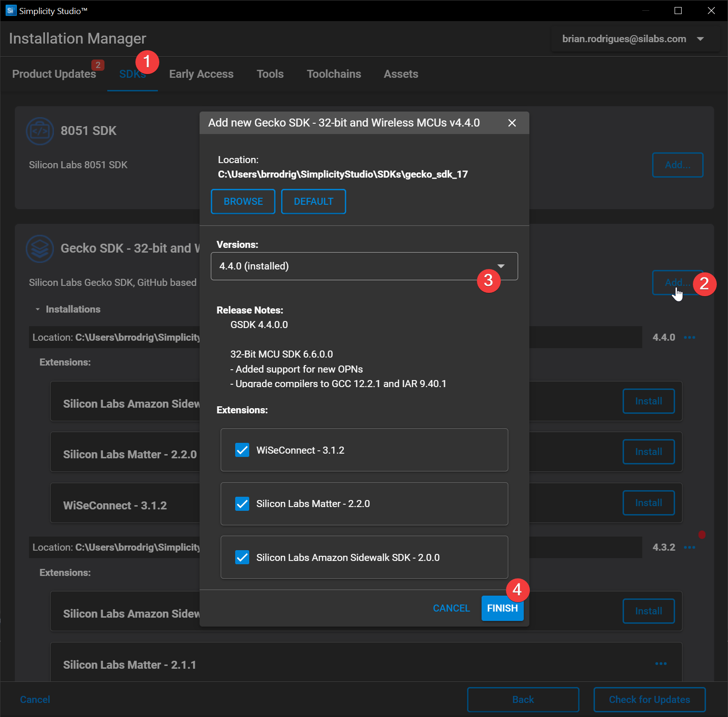Viewport: 728px width, 717px height.
Task: Install Amazon Sidewalk extension under 4.3.2
Action: coord(649,611)
